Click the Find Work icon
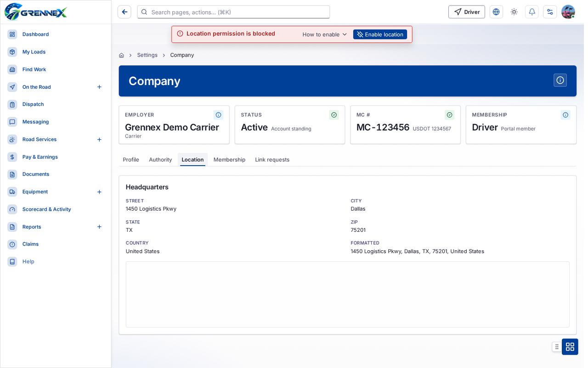 12,69
